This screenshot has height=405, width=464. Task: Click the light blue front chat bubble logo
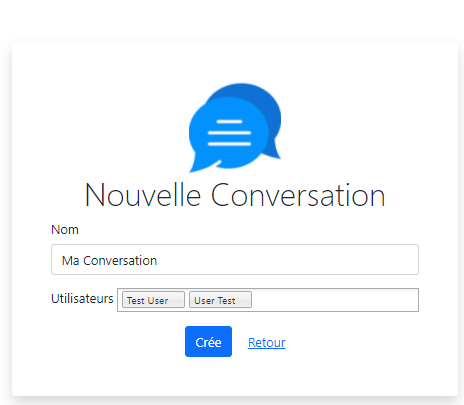pyautogui.click(x=227, y=133)
